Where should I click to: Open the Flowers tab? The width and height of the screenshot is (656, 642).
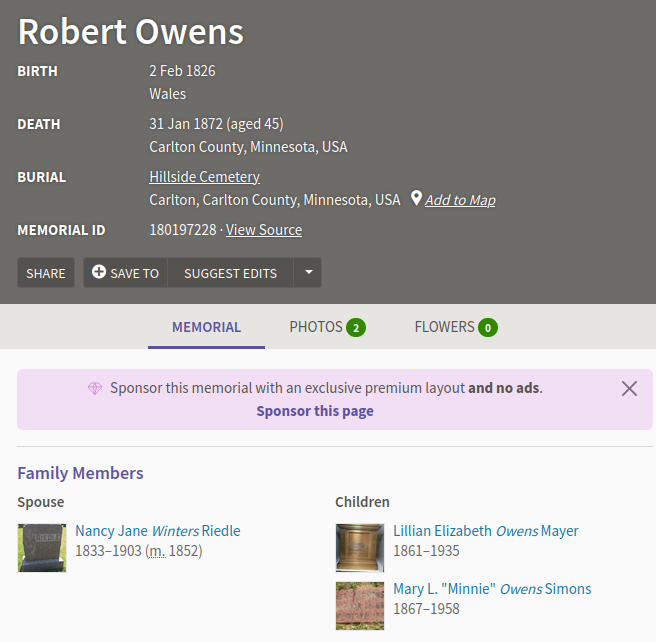pos(455,327)
